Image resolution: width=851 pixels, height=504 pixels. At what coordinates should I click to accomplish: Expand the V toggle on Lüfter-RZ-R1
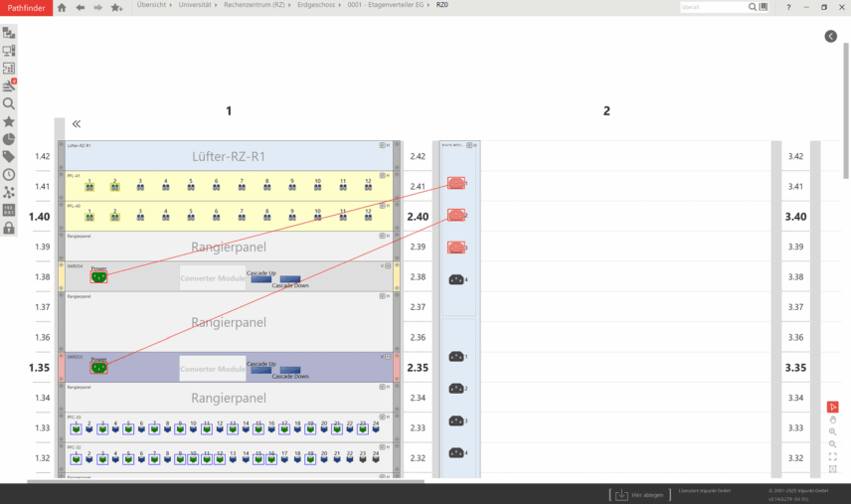383,145
